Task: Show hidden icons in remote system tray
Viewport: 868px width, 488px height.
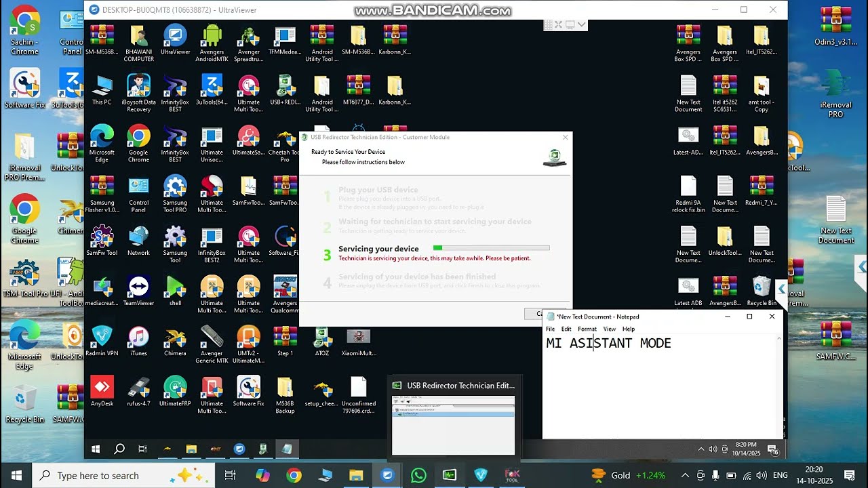Action: tap(701, 449)
